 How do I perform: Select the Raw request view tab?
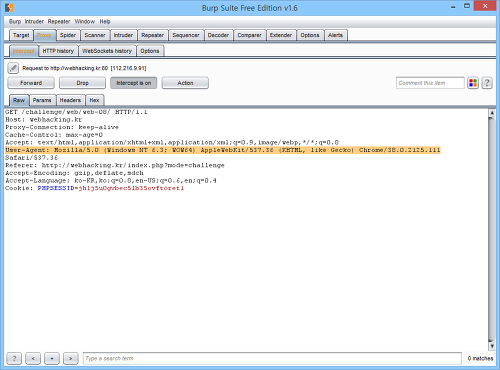click(x=19, y=100)
